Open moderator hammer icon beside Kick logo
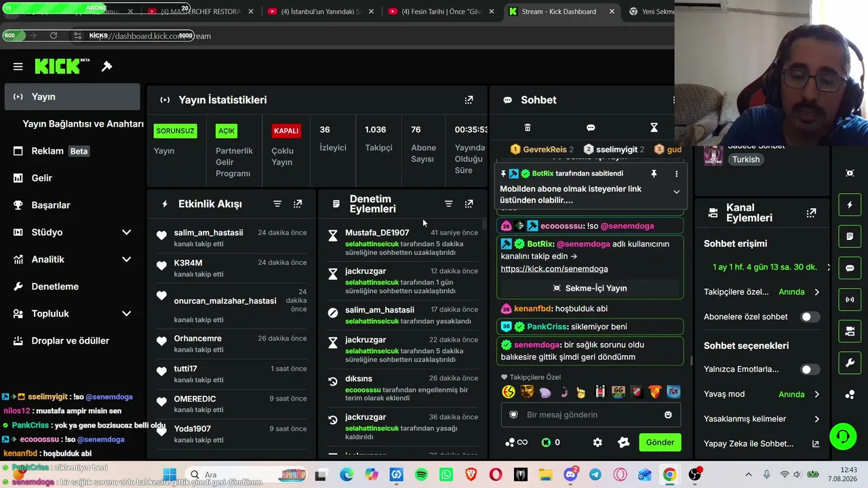Screen dimensions: 868x488 106,66
